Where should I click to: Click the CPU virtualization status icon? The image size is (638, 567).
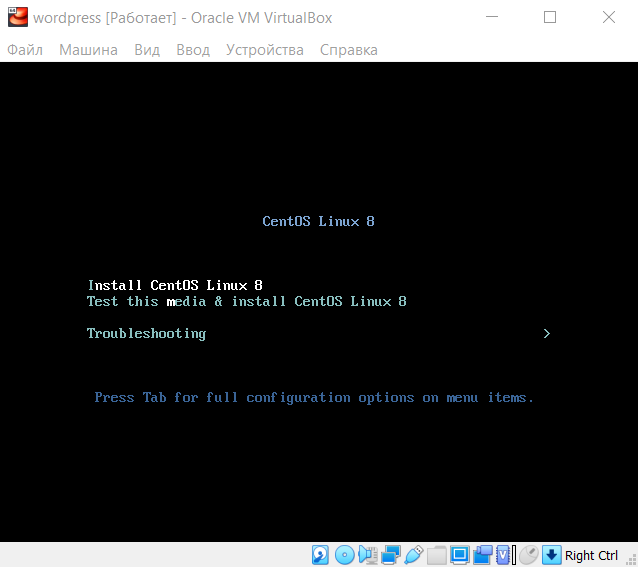pyautogui.click(x=503, y=555)
